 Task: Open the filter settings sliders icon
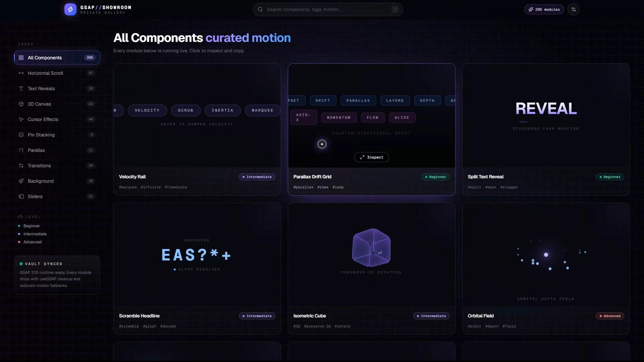[x=573, y=9]
